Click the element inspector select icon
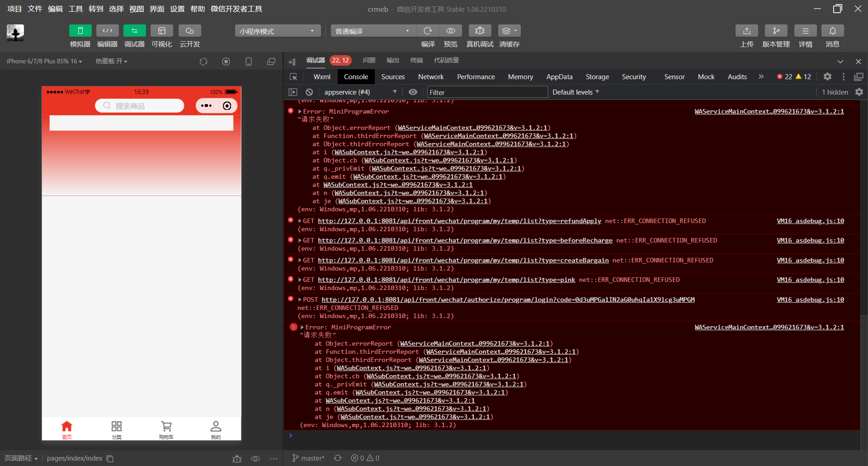868x466 pixels. point(293,77)
